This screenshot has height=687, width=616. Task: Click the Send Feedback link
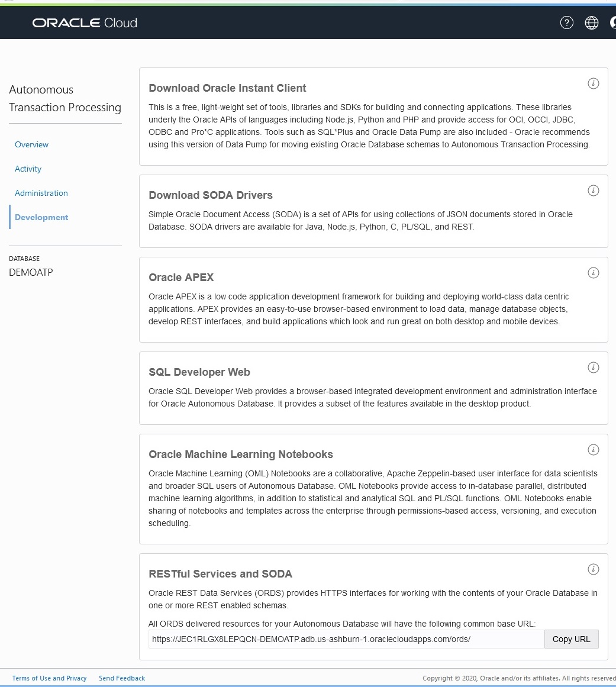121,678
